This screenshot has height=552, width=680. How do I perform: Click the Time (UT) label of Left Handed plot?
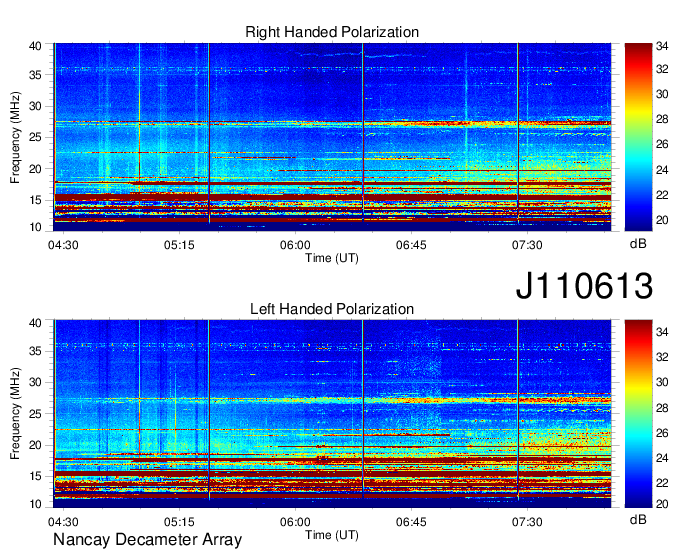(x=332, y=535)
